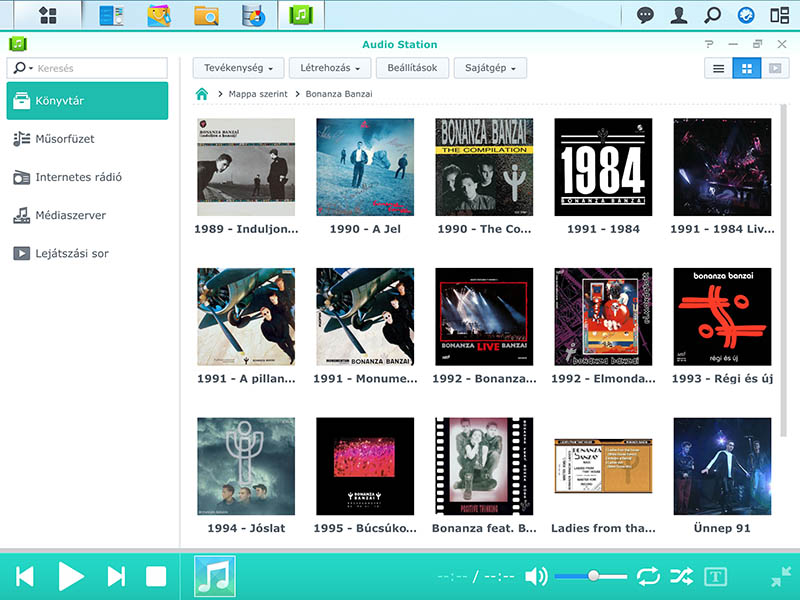The height and width of the screenshot is (600, 800).
Task: Click the volume slider
Action: point(590,576)
